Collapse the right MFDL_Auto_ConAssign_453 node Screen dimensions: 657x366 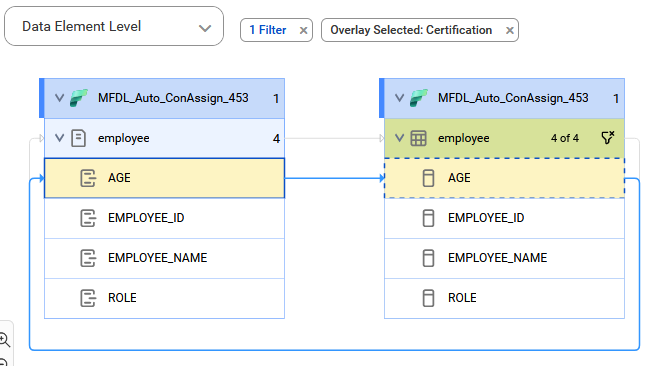(x=400, y=98)
